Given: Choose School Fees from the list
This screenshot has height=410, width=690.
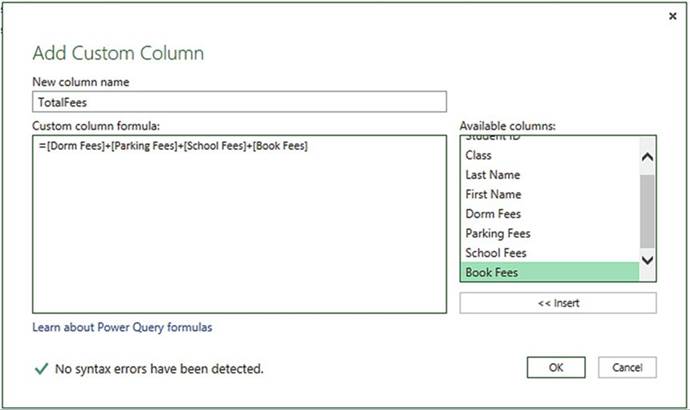Looking at the screenshot, I should [496, 253].
